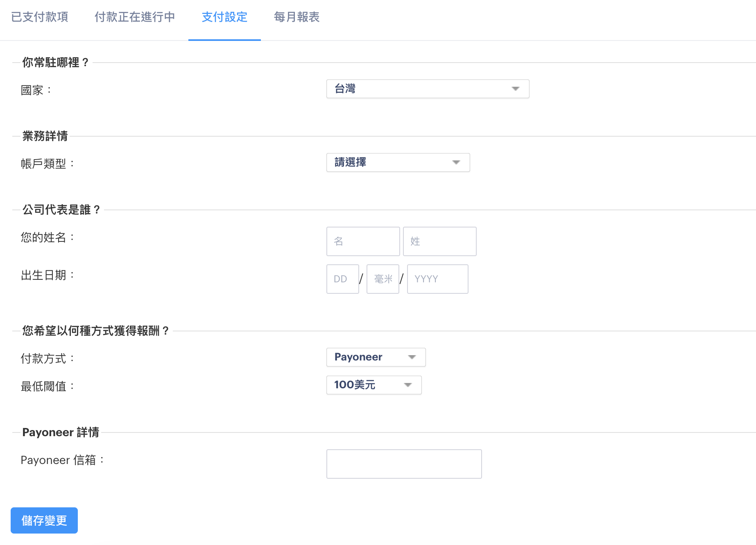Click the 您希望以何種方式獲得報酬？ heading
The width and height of the screenshot is (756, 545).
coord(95,331)
